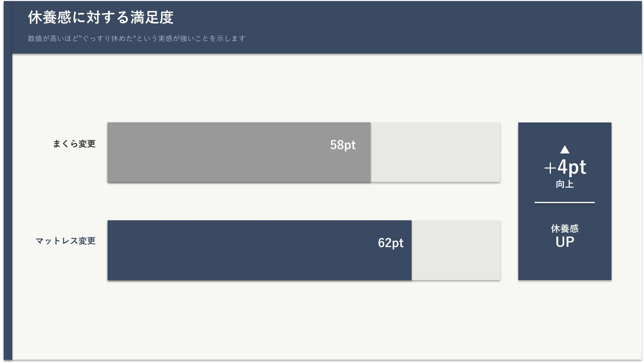Select the まくら変更 bar label

click(x=74, y=144)
